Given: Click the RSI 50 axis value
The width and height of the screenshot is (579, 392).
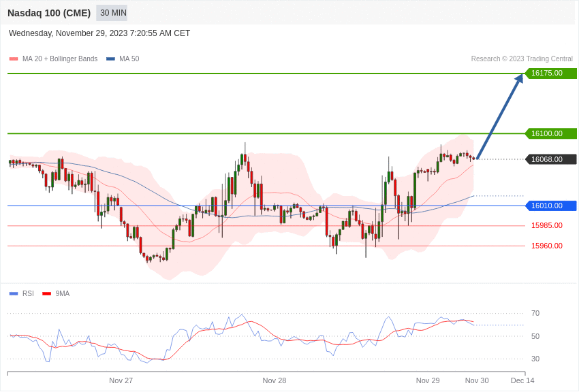Looking at the screenshot, I should (535, 336).
